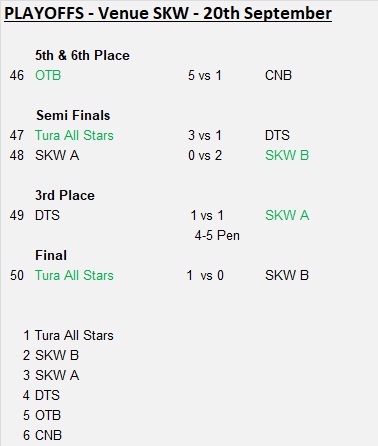Click Tura All Stars in match 47
Screen dimensions: 378x446
point(74,135)
